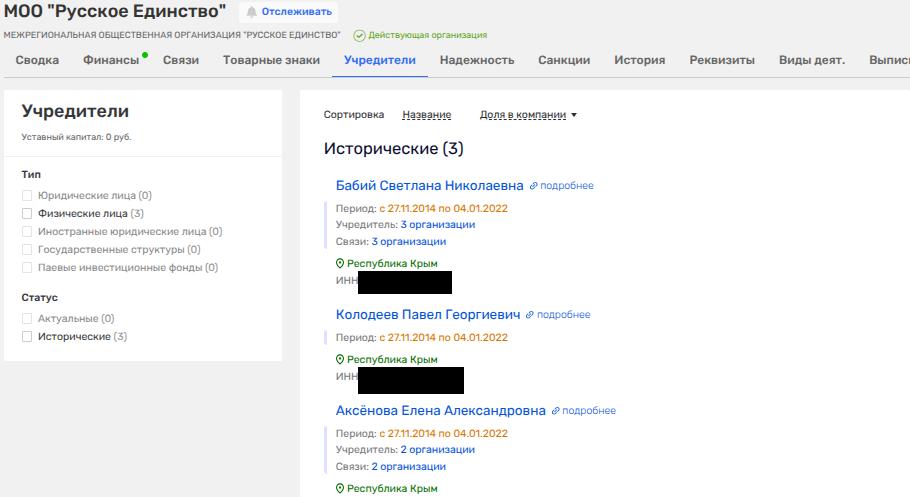Click link icon beside Аксёнова Елена Александровна
The height and width of the screenshot is (497, 910).
click(556, 411)
